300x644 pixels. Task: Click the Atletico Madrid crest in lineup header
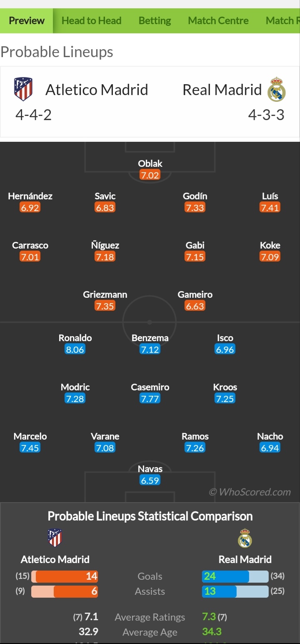tap(23, 89)
